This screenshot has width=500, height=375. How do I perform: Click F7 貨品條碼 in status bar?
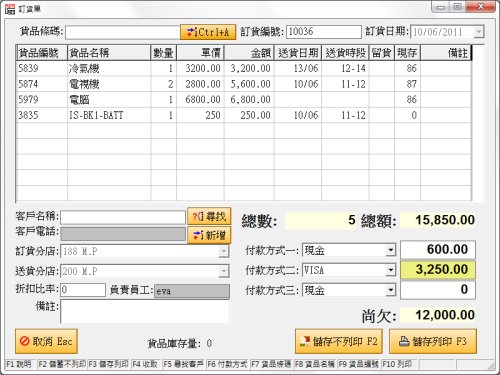point(271,364)
